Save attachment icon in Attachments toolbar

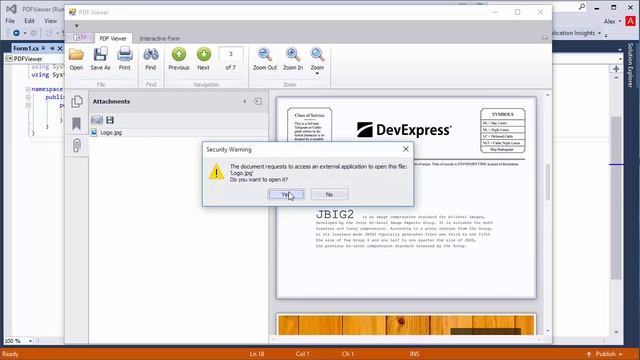(110, 120)
